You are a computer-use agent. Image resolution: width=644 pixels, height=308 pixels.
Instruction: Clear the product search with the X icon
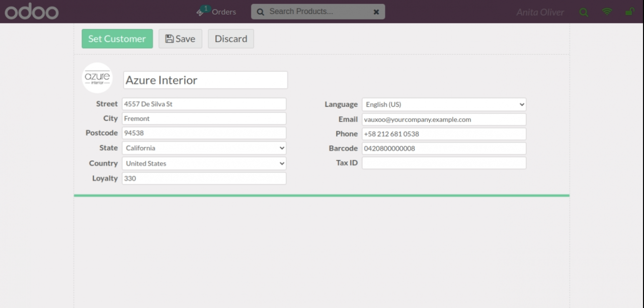[376, 12]
